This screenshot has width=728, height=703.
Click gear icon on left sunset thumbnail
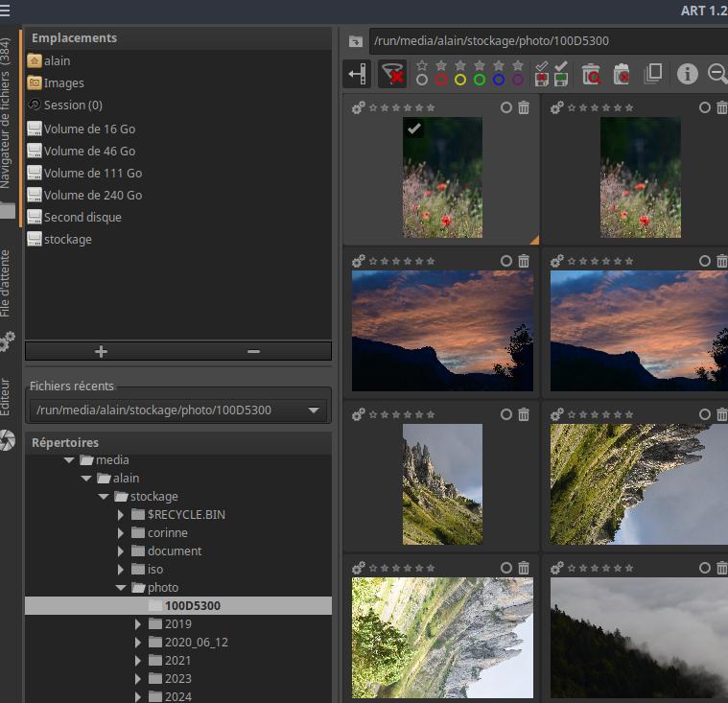click(x=359, y=261)
